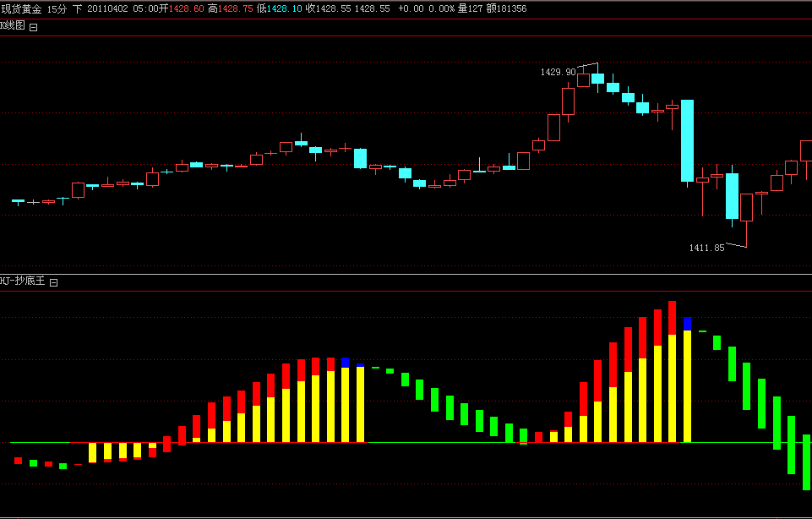Click the open price 1428.60
This screenshot has width=812, height=519.
click(185, 8)
